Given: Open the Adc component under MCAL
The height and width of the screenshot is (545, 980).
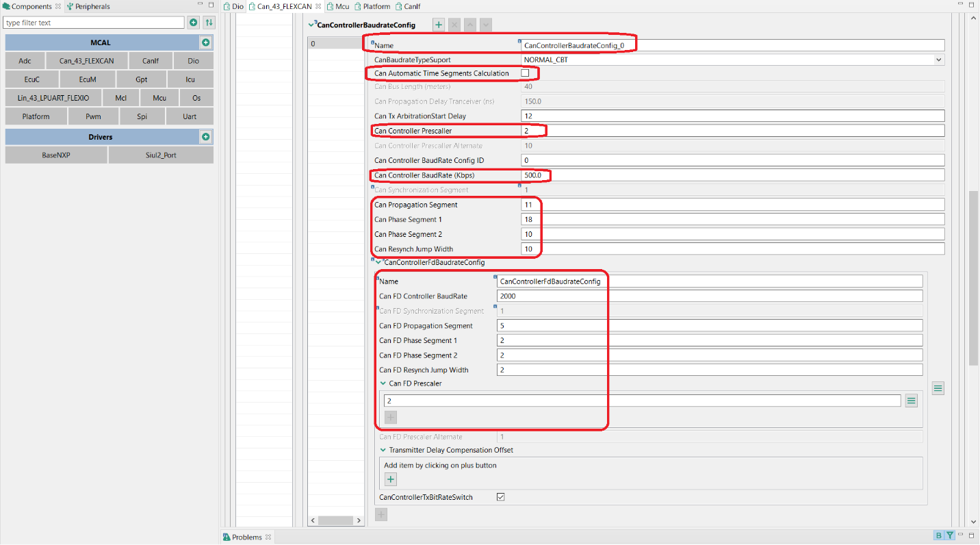Looking at the screenshot, I should click(25, 60).
